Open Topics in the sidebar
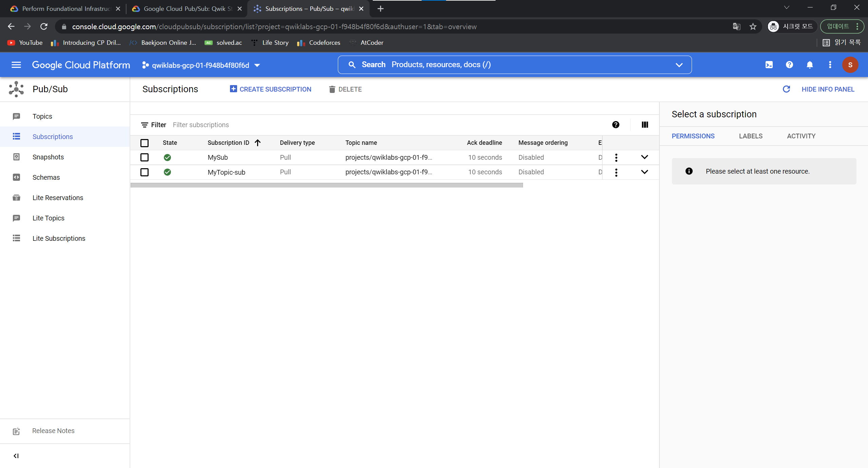The height and width of the screenshot is (468, 868). tap(65, 116)
